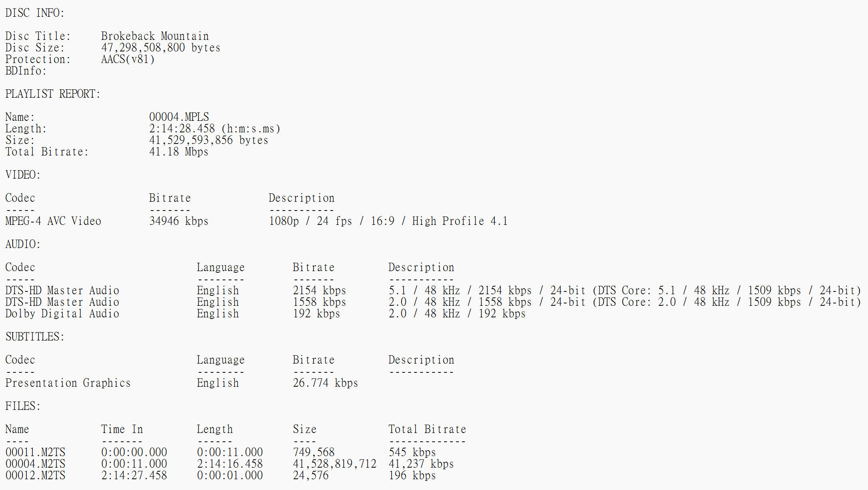
Task: Click the Brokeback Mountain disc title
Action: pyautogui.click(x=155, y=36)
